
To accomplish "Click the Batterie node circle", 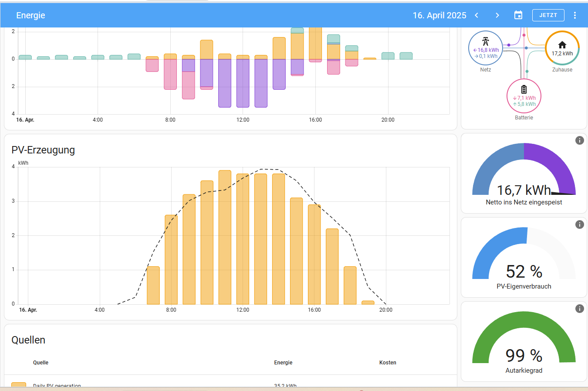I will (x=524, y=96).
